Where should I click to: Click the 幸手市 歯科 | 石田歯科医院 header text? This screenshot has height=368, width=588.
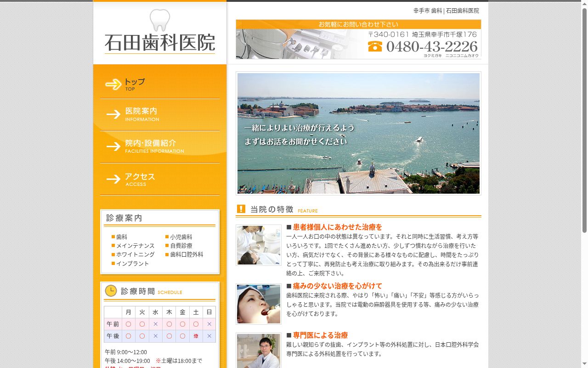tap(446, 11)
